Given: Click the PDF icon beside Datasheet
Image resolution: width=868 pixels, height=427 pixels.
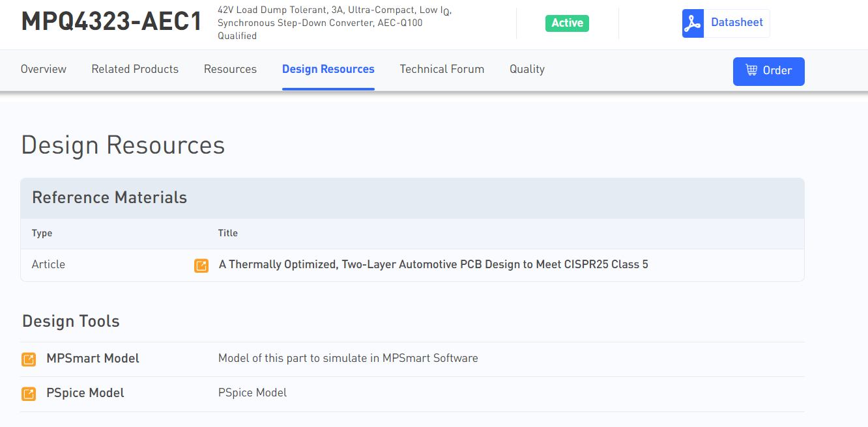Looking at the screenshot, I should click(693, 23).
